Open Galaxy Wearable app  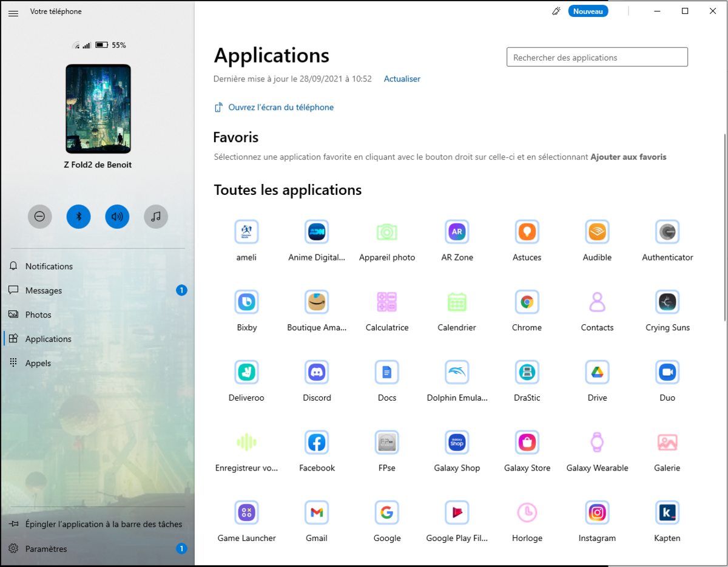click(598, 443)
